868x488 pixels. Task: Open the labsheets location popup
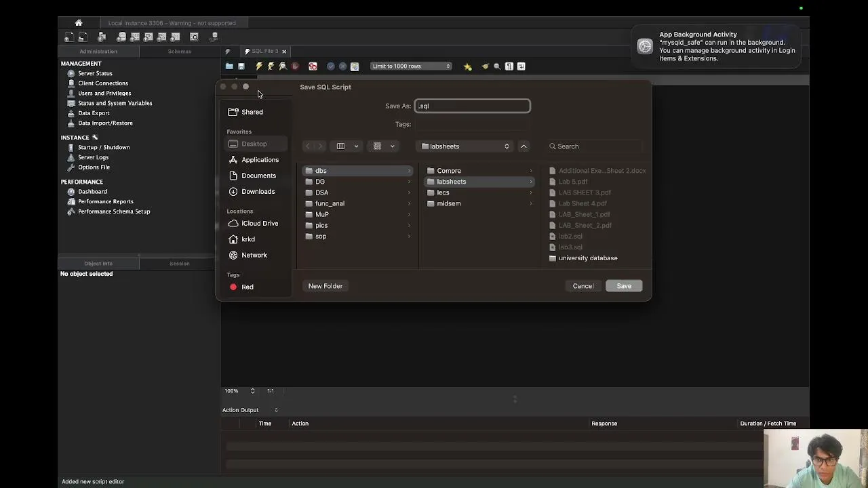465,146
